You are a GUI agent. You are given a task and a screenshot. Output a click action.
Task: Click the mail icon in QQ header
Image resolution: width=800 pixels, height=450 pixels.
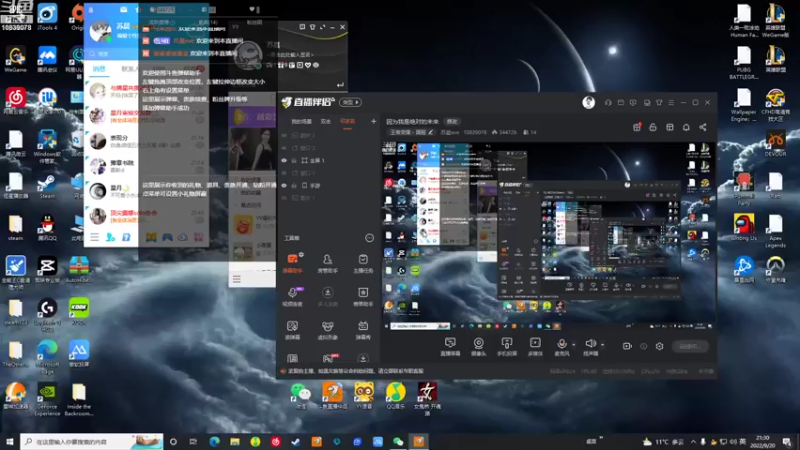click(123, 9)
